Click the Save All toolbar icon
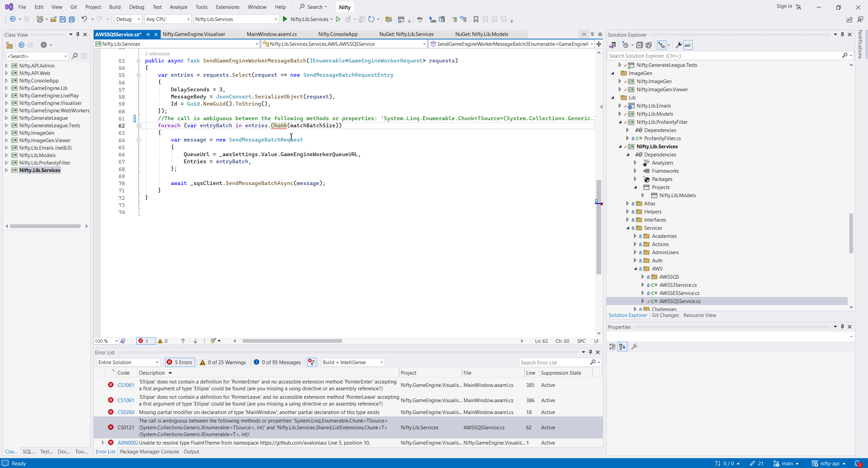 [x=72, y=19]
